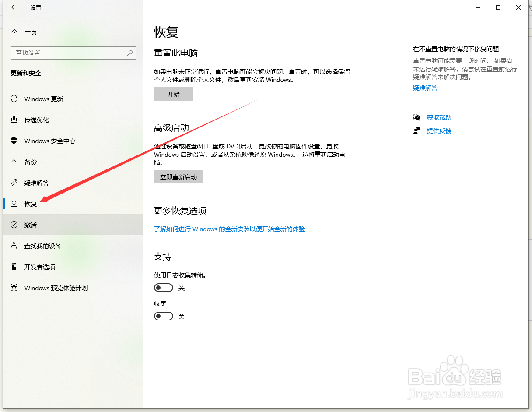This screenshot has height=412, width=532.
Task: Click the 支持 heading
Action: pos(163,257)
